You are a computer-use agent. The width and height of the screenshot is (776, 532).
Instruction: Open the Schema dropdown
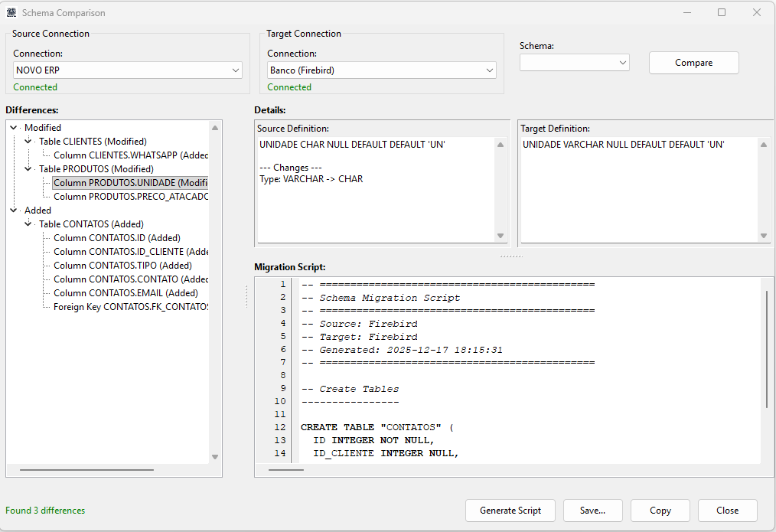point(574,63)
